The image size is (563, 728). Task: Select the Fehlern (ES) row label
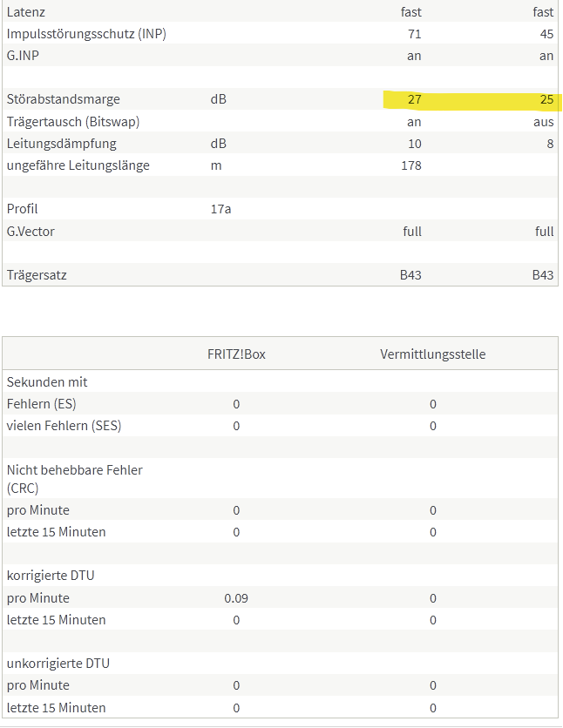(41, 404)
